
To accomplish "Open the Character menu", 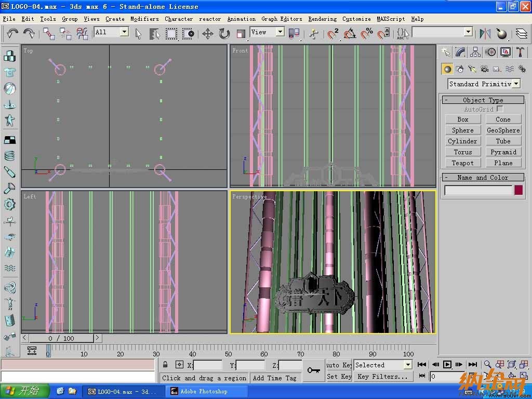I will 179,19.
